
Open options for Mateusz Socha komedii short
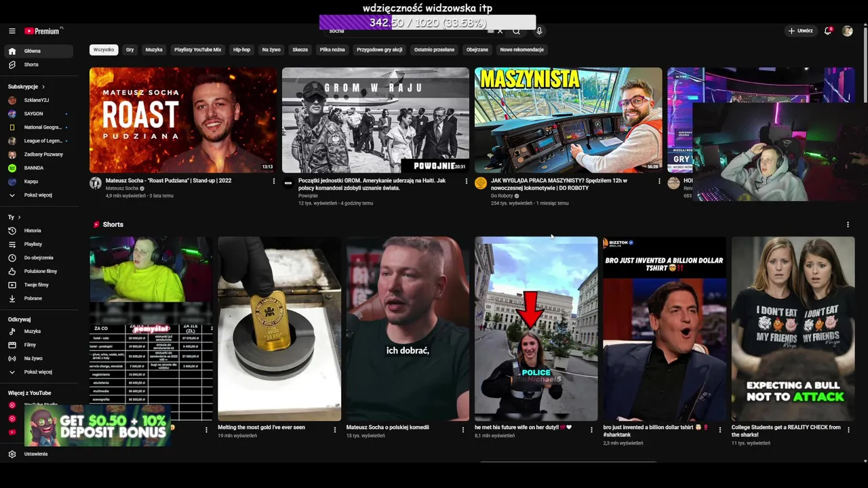[x=463, y=430]
